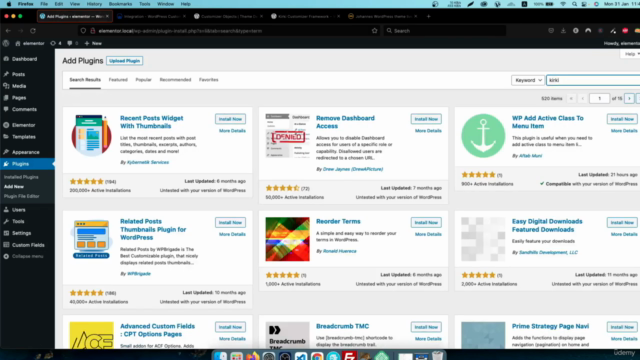Viewport: 640px width, 360px height.
Task: Go to next page of plugin results
Action: [x=629, y=98]
